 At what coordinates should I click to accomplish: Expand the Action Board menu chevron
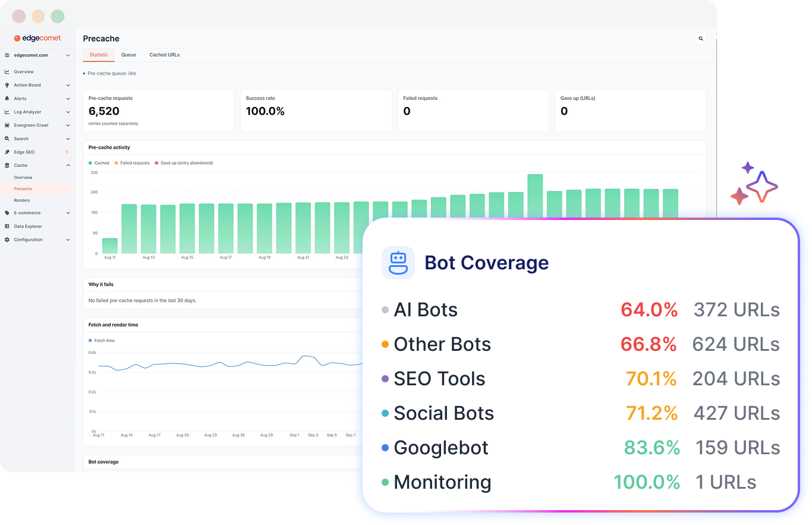click(x=68, y=85)
